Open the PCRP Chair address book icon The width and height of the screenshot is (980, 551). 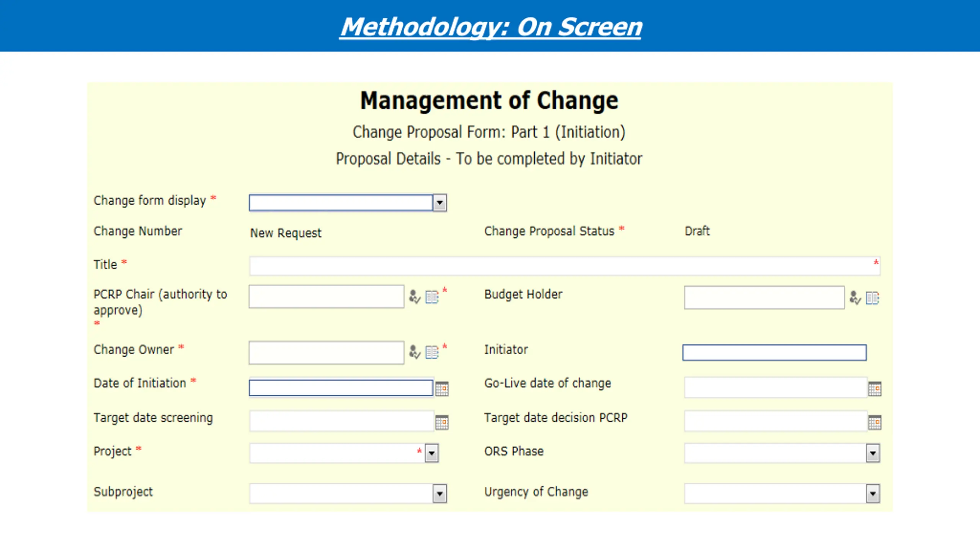(x=432, y=297)
